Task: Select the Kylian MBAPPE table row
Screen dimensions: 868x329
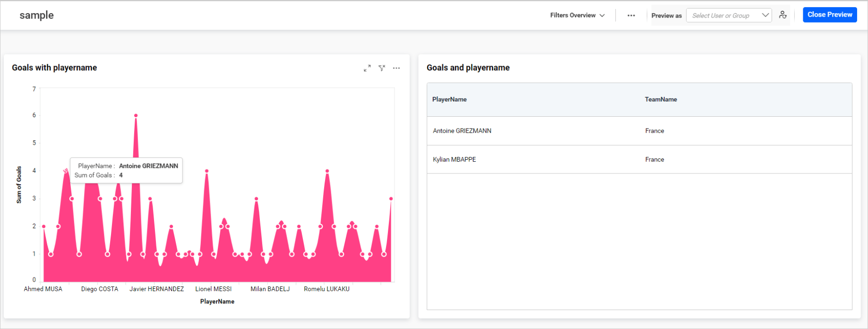Action: 455,159
